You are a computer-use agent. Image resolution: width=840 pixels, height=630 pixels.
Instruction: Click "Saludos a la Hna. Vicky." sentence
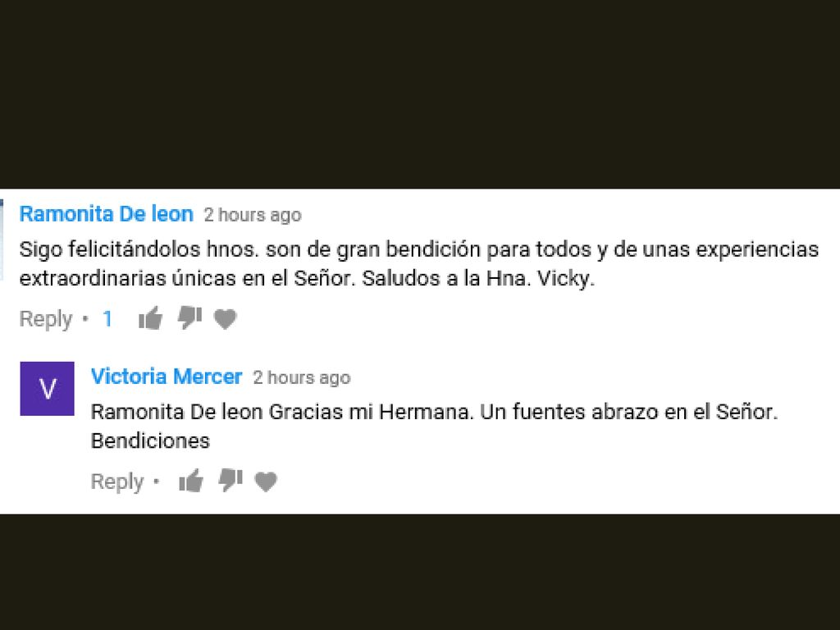click(x=478, y=279)
